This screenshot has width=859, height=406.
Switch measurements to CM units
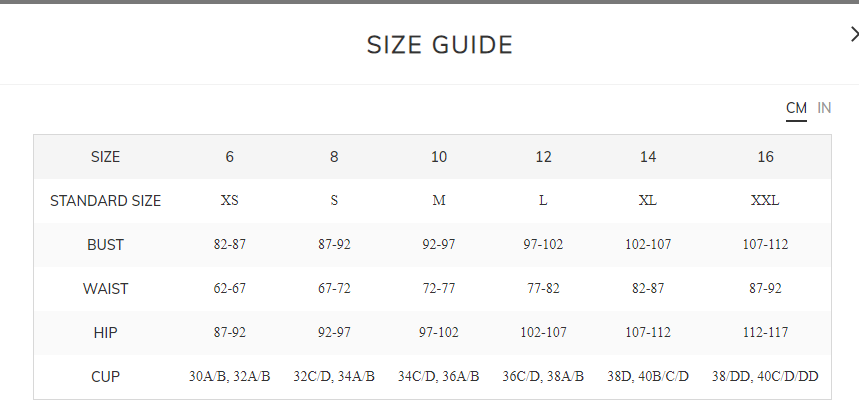(796, 108)
